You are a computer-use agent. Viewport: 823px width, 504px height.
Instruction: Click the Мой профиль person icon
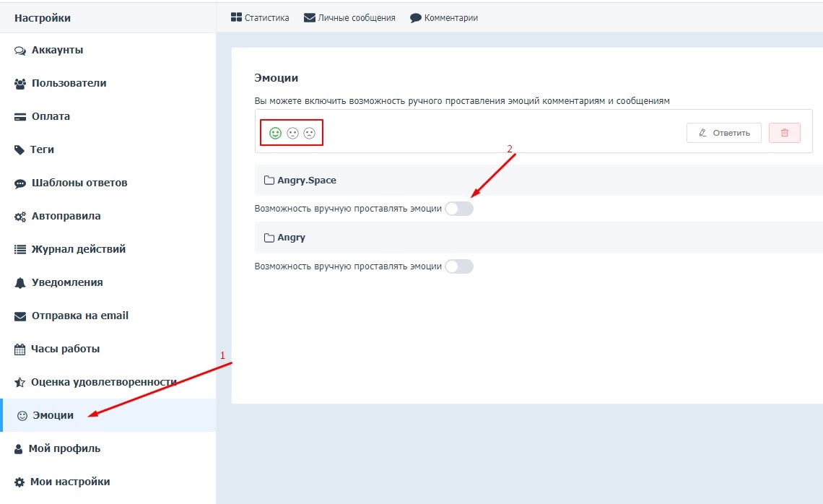pyautogui.click(x=18, y=449)
